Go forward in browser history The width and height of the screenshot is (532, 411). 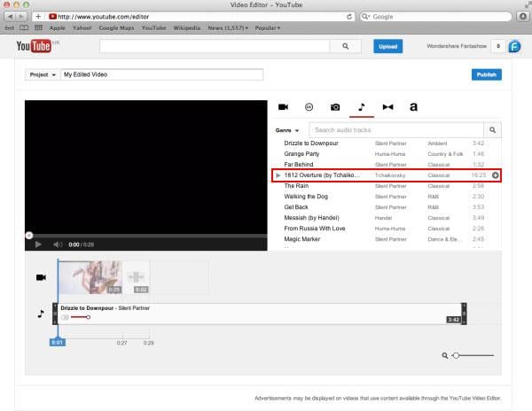(x=21, y=17)
